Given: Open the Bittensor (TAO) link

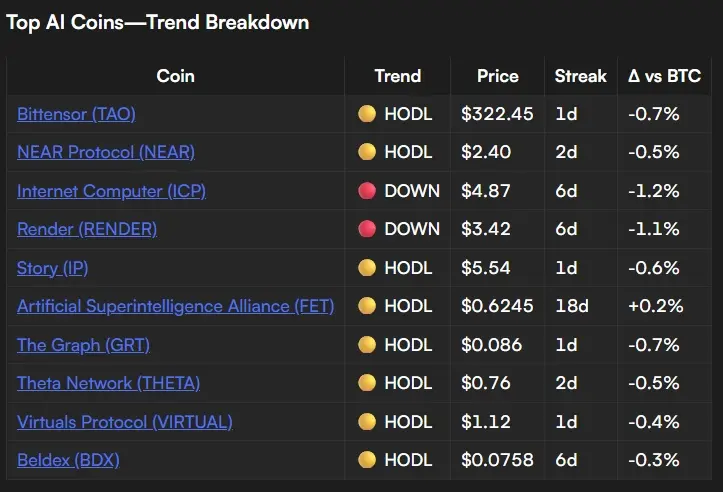Looking at the screenshot, I should point(76,114).
